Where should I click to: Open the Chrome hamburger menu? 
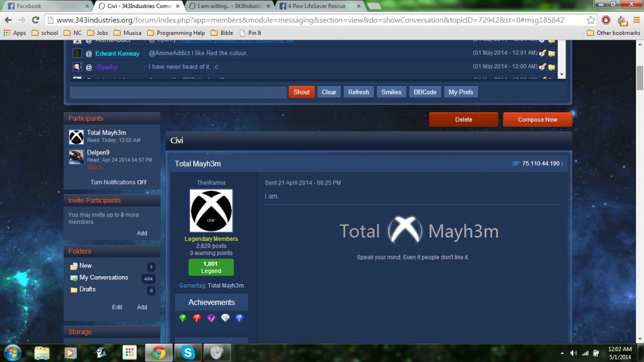[636, 20]
